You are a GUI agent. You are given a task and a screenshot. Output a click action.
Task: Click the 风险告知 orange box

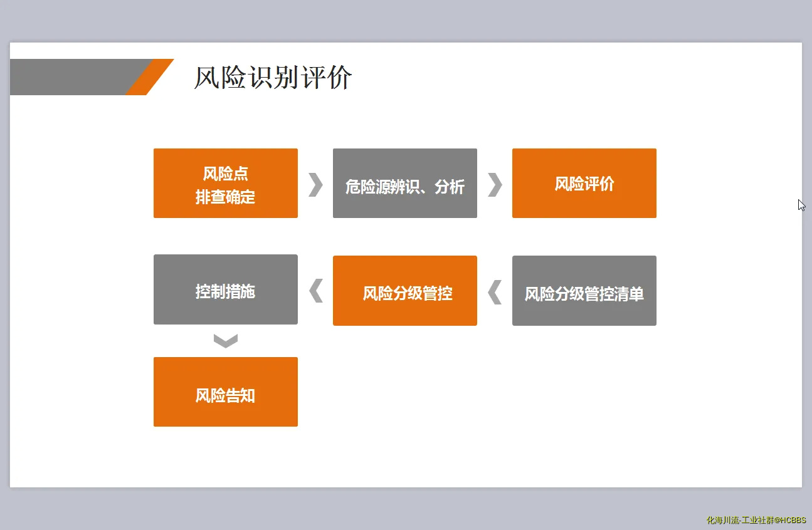pos(226,392)
